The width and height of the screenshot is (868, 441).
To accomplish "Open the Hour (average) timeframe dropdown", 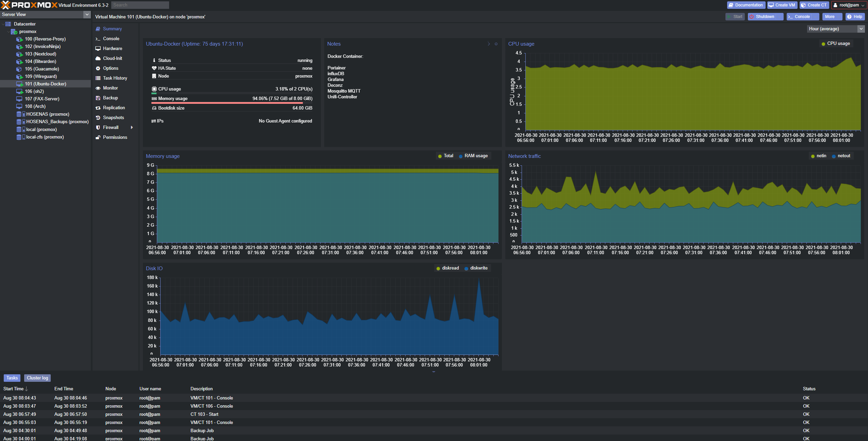I will tap(861, 29).
